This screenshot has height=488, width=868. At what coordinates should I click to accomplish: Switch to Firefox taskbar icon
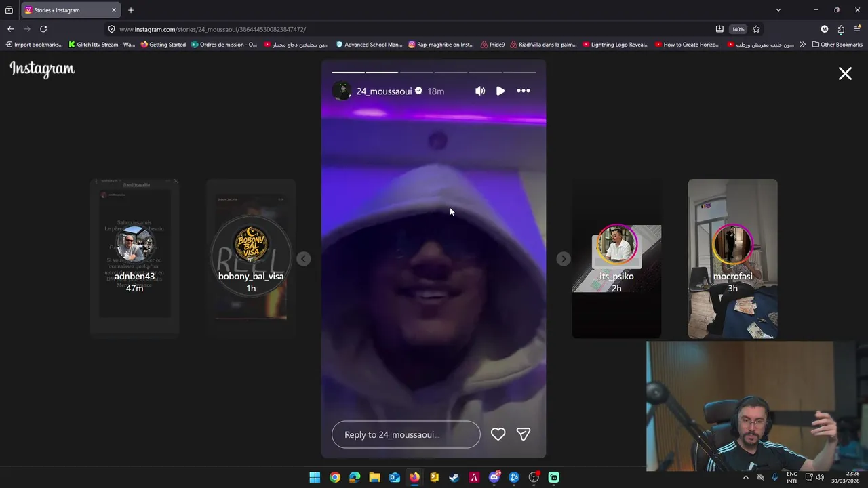(414, 477)
